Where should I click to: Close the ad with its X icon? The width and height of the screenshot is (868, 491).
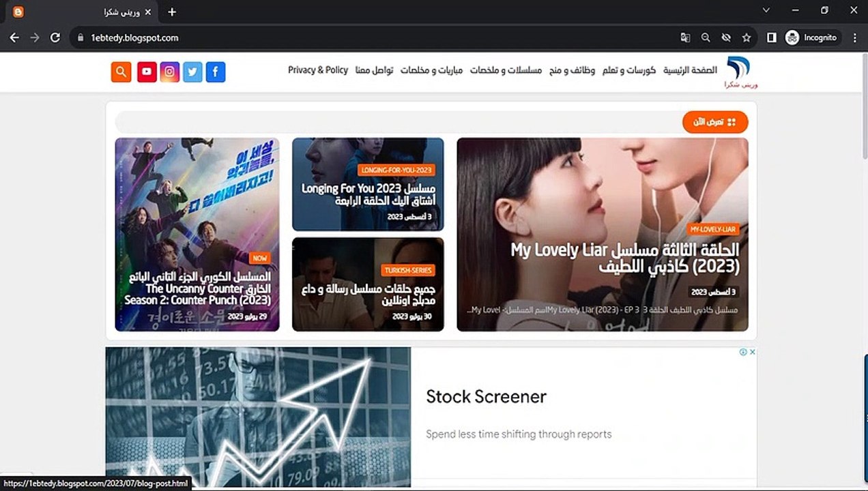753,352
